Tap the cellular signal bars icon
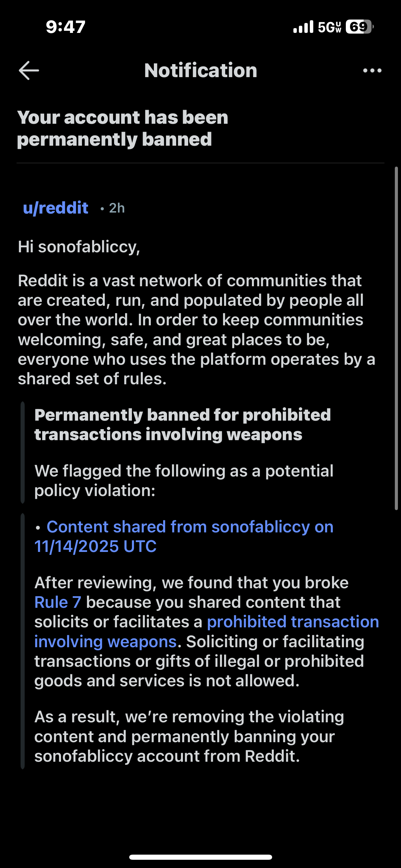 (x=303, y=27)
